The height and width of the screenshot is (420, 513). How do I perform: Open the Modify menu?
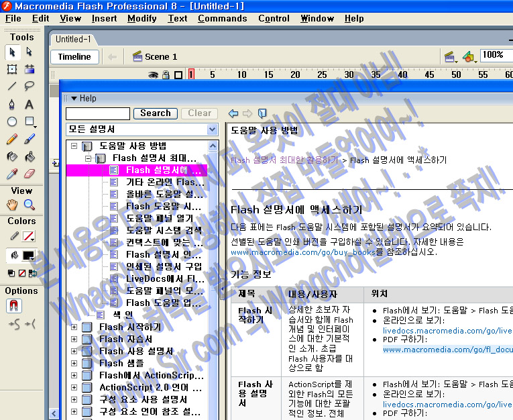[x=141, y=18]
